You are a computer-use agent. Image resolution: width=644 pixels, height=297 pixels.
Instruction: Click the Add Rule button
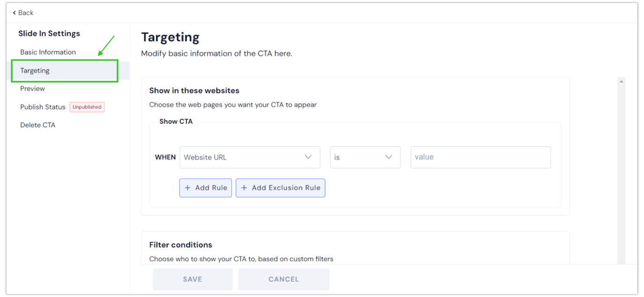[x=205, y=188]
